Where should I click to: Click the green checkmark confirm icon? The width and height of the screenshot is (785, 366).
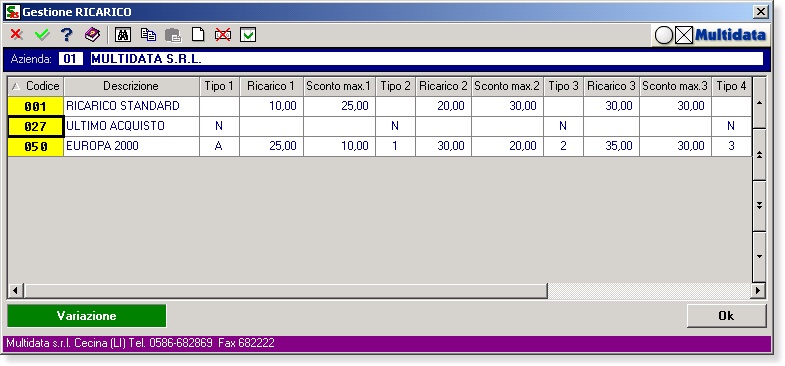tap(42, 35)
